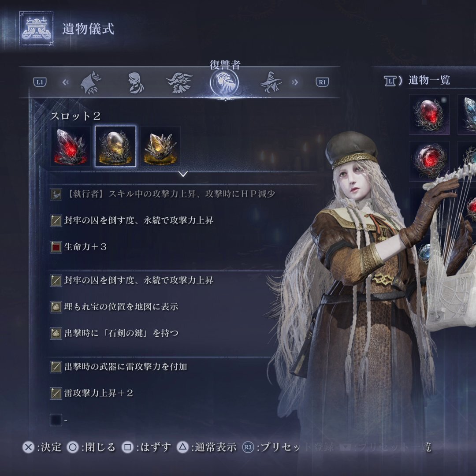
Task: Expand the down chevron below relic slots
Action: pyautogui.click(x=183, y=174)
